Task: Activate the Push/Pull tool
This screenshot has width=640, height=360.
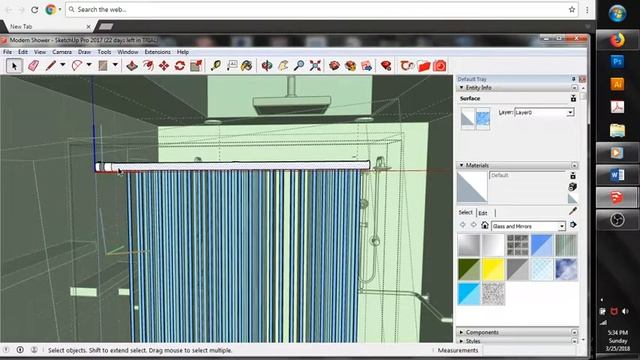Action: (x=131, y=66)
